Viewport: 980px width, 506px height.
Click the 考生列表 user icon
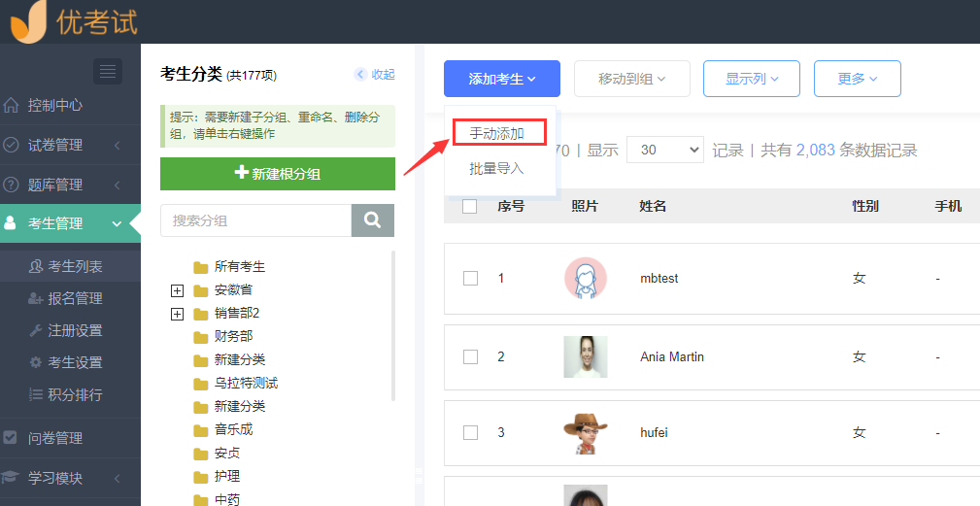tap(36, 267)
